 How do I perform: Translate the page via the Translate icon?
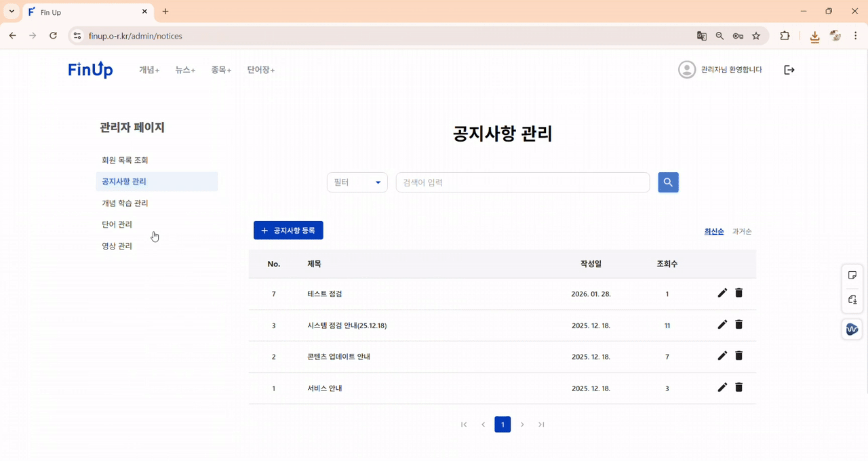[701, 36]
